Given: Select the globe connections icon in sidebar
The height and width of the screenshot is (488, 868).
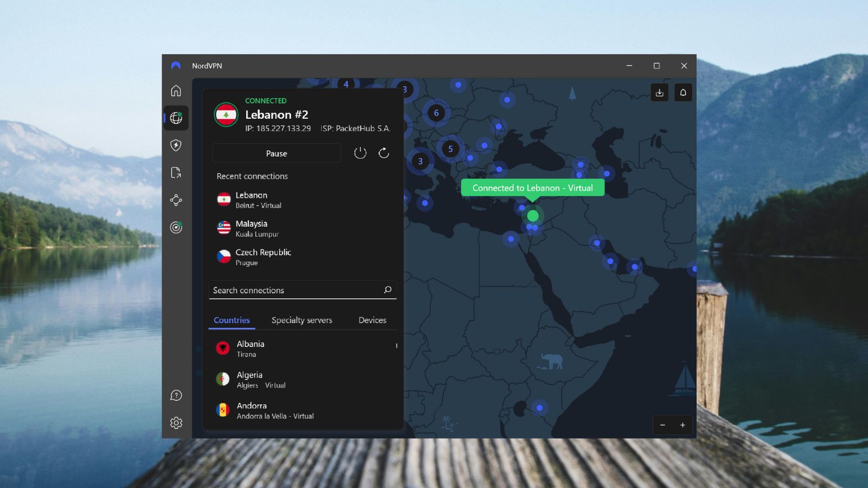Looking at the screenshot, I should pos(176,118).
